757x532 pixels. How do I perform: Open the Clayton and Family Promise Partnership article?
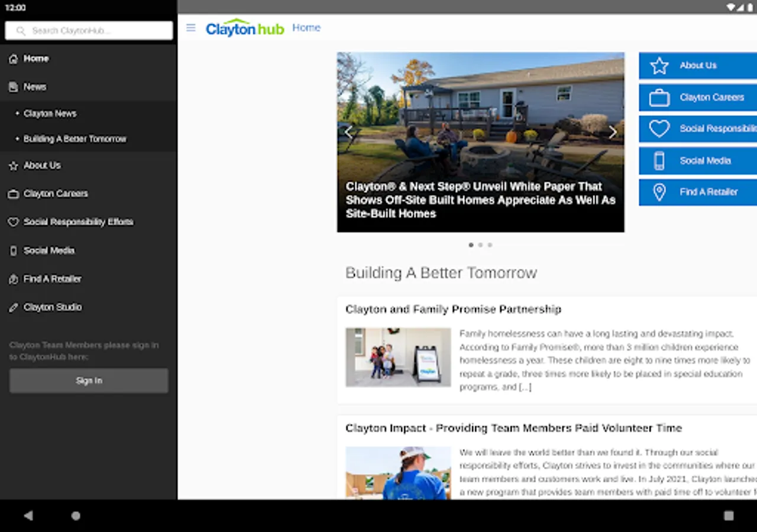coord(453,309)
